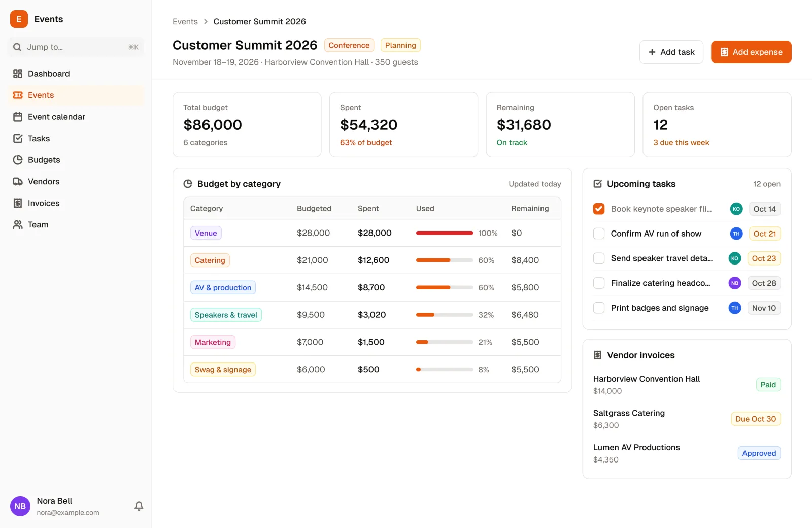Tick the Finalize catering headcount checkbox

[599, 283]
